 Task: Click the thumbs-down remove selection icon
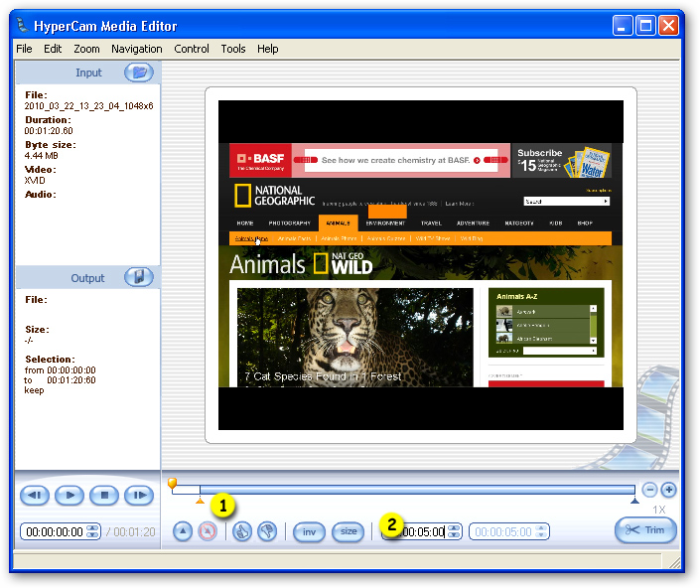tap(267, 531)
